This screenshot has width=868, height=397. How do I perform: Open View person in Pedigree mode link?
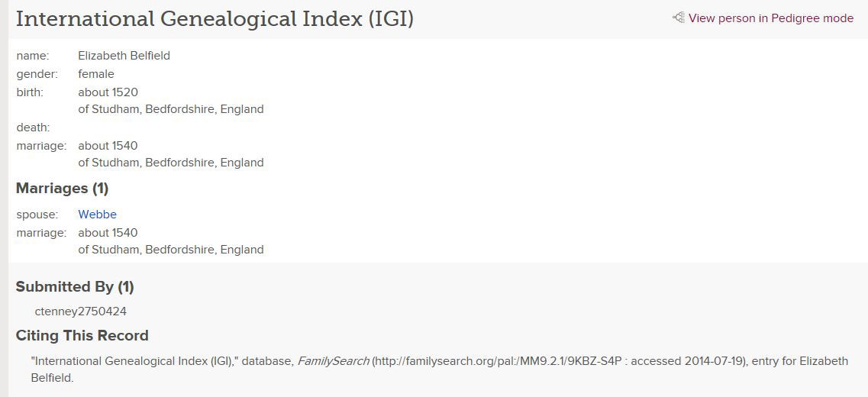click(770, 18)
